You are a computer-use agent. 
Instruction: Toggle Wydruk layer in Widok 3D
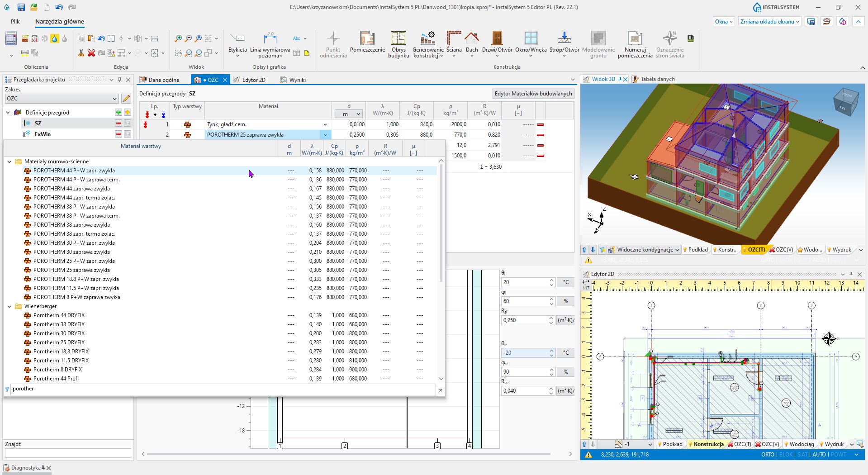(839, 250)
